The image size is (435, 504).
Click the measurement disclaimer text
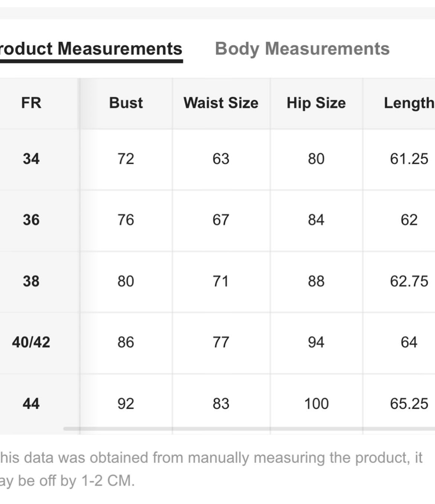[211, 469]
